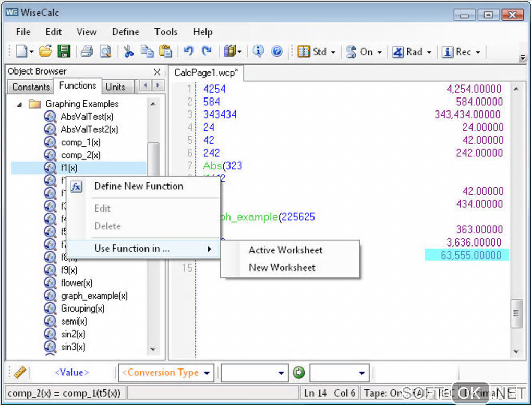Click the Object Browser scroll up arrow

[x=153, y=104]
